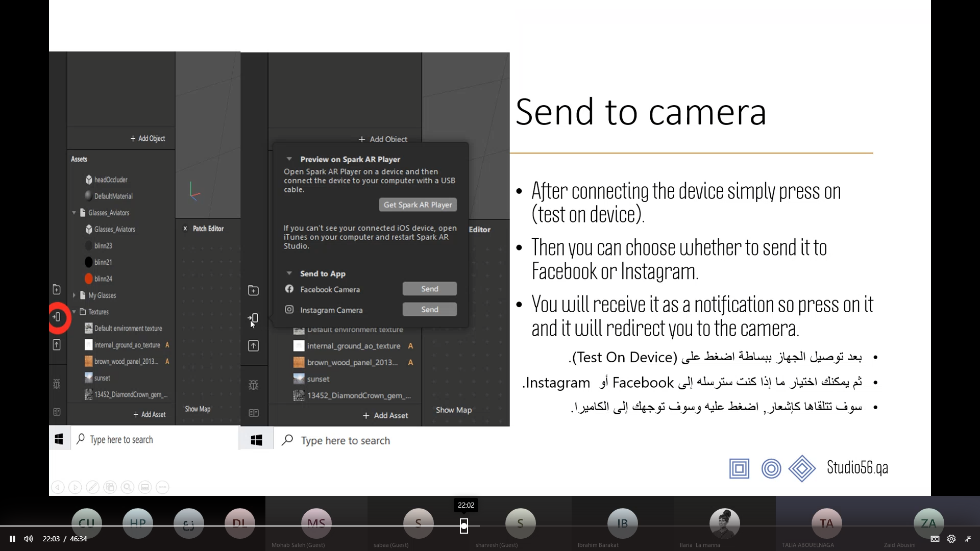980x551 pixels.
Task: Select the DL participant avatar
Action: (240, 523)
